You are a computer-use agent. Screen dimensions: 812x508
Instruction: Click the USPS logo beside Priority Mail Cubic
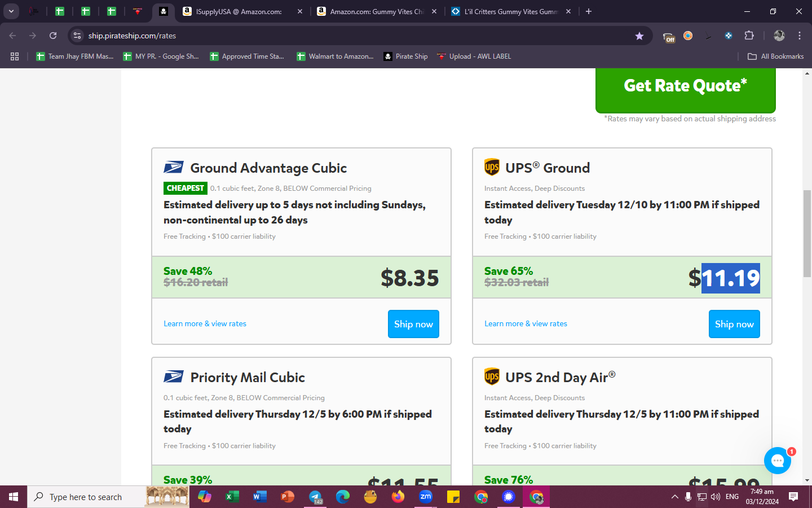pos(173,377)
